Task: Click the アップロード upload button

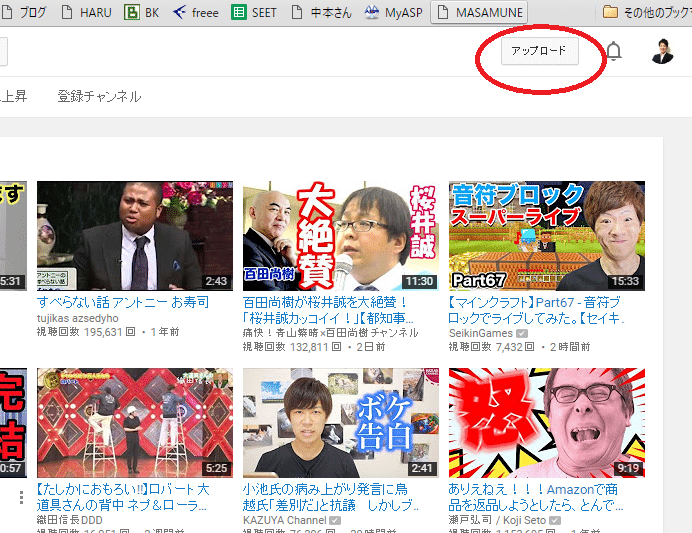Action: click(x=539, y=51)
